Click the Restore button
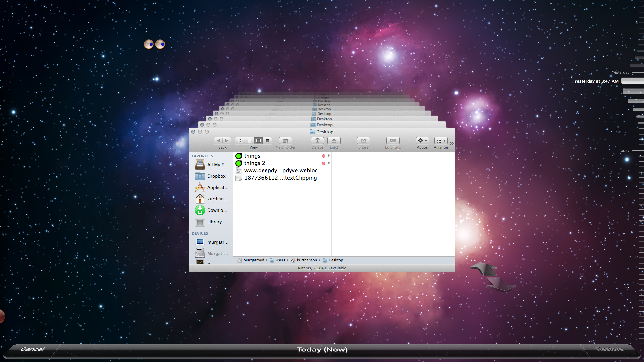The width and height of the screenshot is (644, 362). pyautogui.click(x=609, y=349)
